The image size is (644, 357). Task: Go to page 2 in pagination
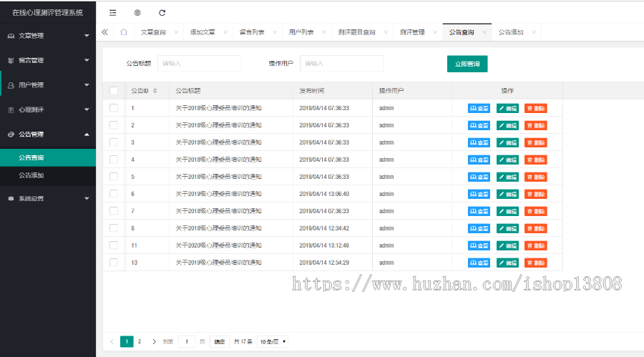140,341
